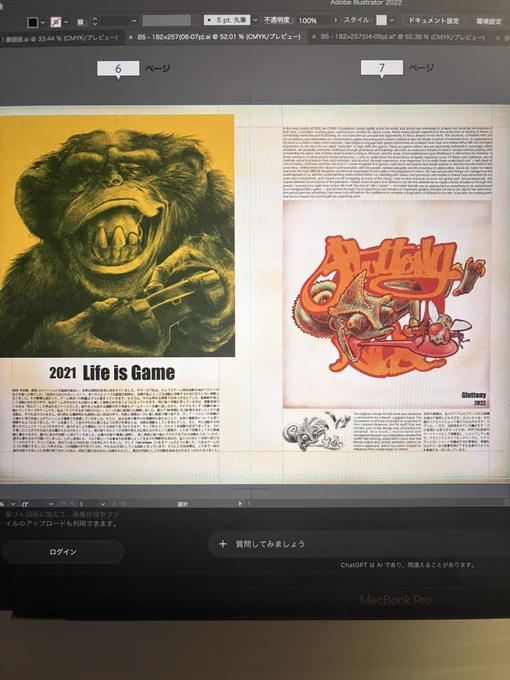Open the スタイル graphic style swatch
The image size is (510, 680).
click(x=382, y=20)
